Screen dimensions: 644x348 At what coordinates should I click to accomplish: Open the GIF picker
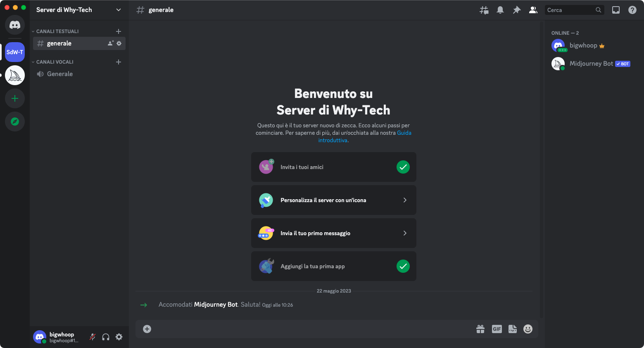[497, 329]
